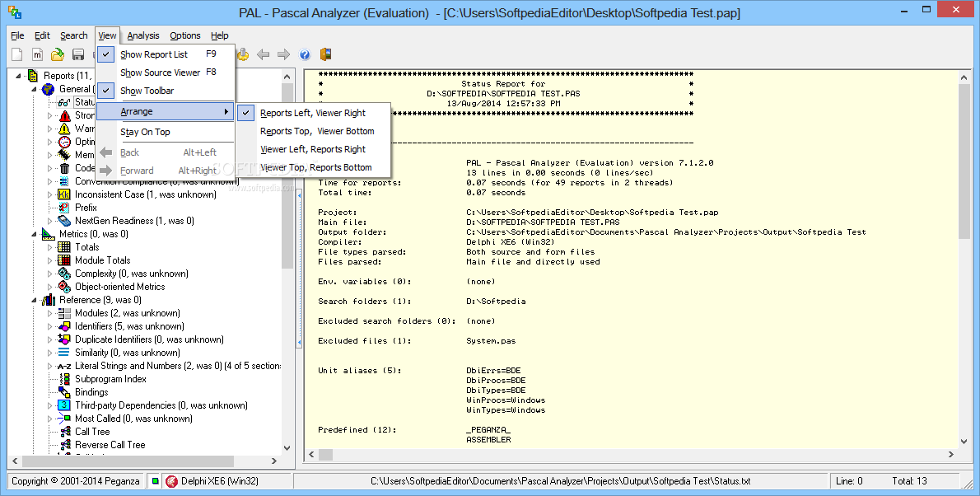Select the Reverse Call Tree report
Viewport: 980px width, 496px height.
point(110,445)
